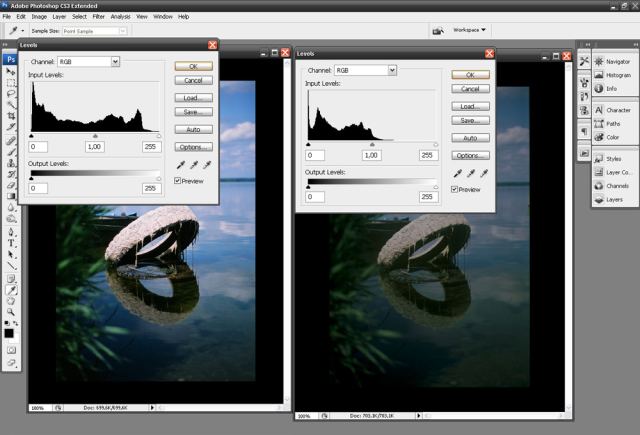Open left document status info arrow
This screenshot has height=435, width=640.
point(152,407)
